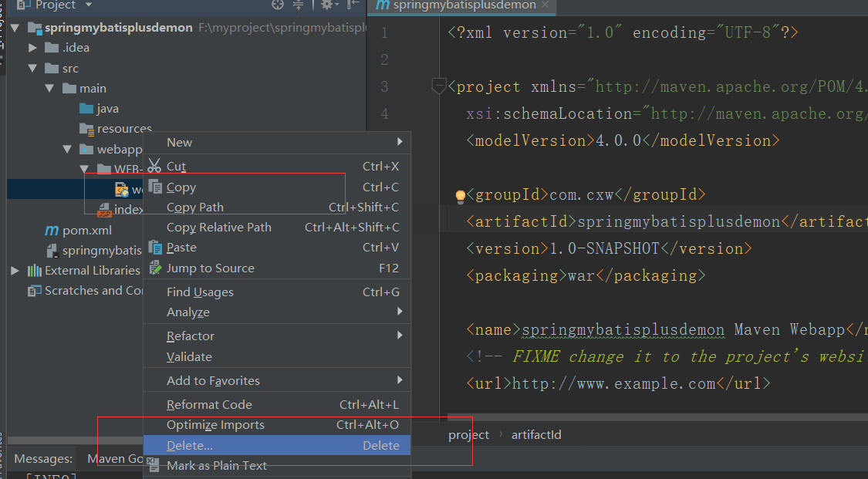Open the Add to Favorites submenu
Image resolution: width=868 pixels, height=479 pixels.
pos(277,380)
